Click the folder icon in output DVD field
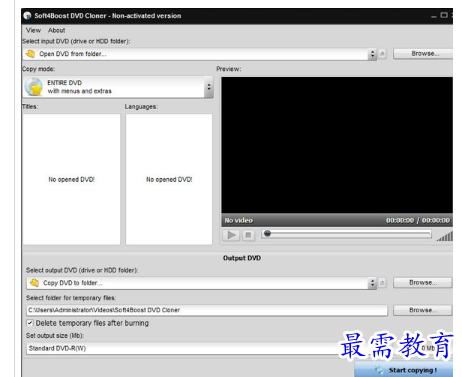 coord(34,283)
